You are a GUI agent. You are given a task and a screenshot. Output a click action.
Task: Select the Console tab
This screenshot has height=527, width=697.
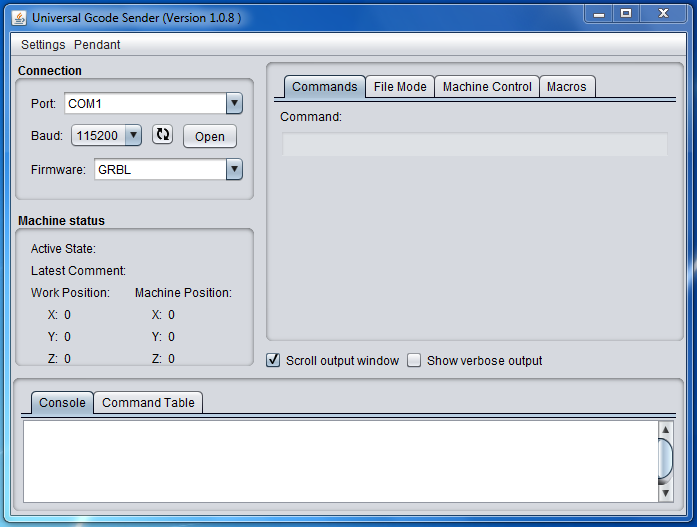(x=62, y=403)
